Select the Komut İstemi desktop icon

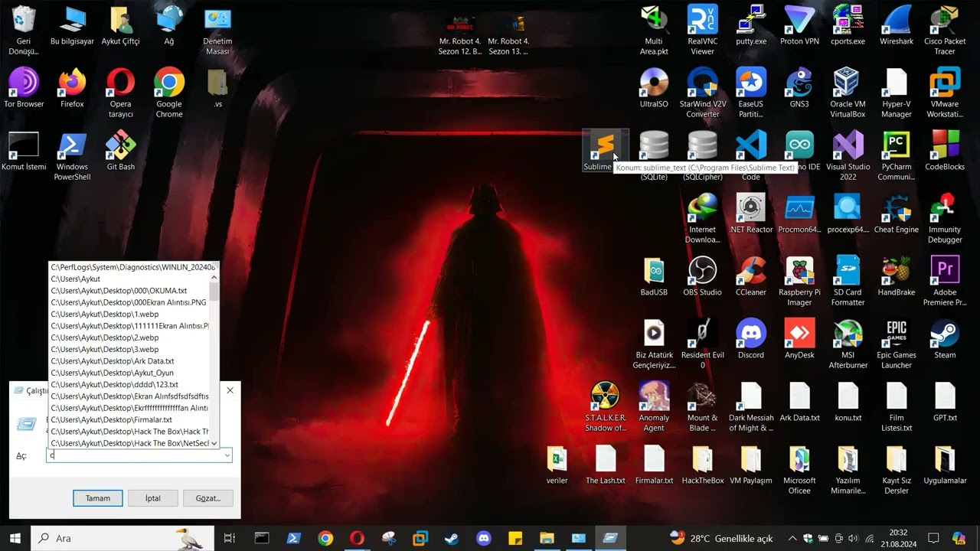pos(24,151)
